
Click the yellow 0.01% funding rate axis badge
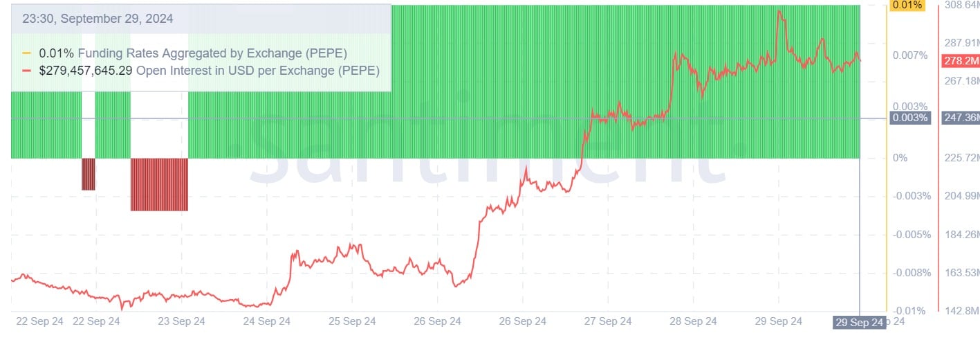[x=907, y=6]
